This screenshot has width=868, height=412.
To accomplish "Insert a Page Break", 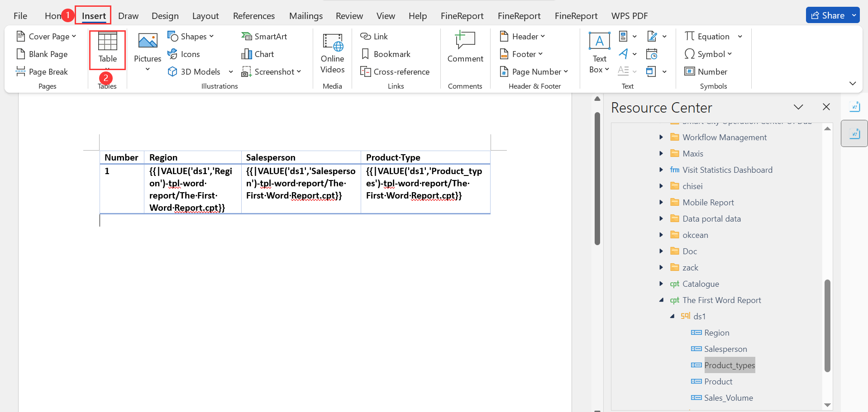I will tap(48, 71).
